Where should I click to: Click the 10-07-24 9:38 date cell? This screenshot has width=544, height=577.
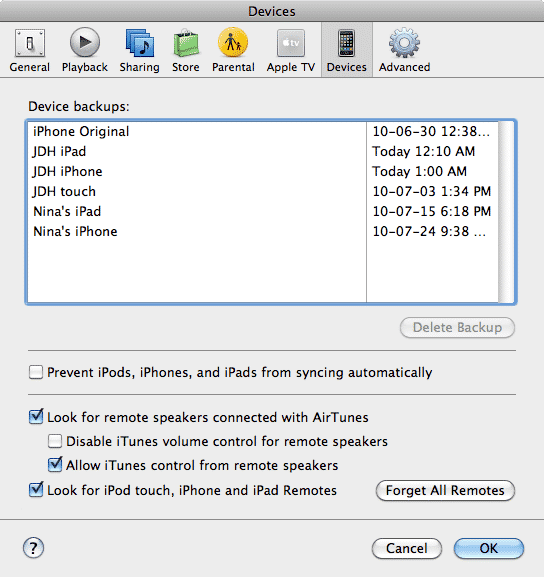(x=429, y=231)
